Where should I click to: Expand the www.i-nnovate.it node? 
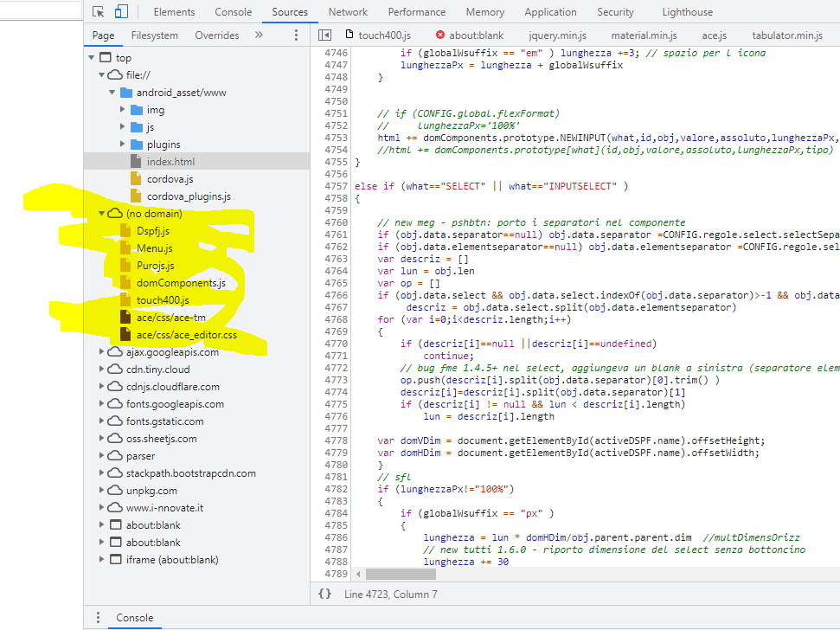click(102, 507)
